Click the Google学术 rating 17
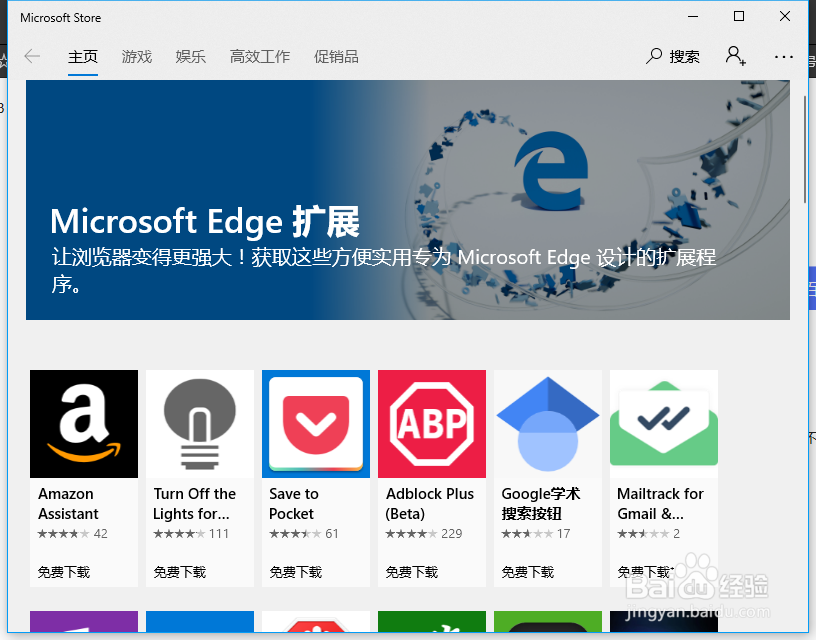Screen dimensions: 816x640 click(536, 534)
